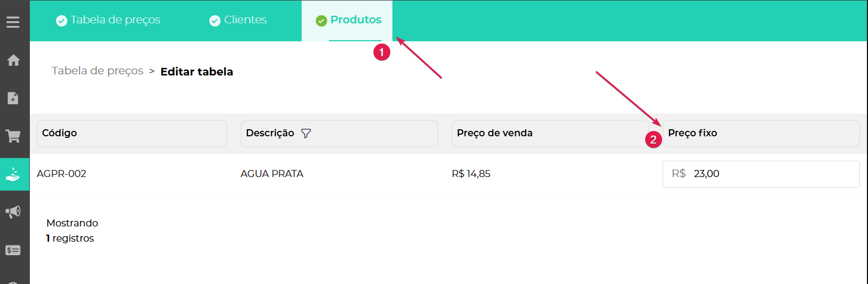Edit the Preço fixo field showing 23,00

click(772, 174)
